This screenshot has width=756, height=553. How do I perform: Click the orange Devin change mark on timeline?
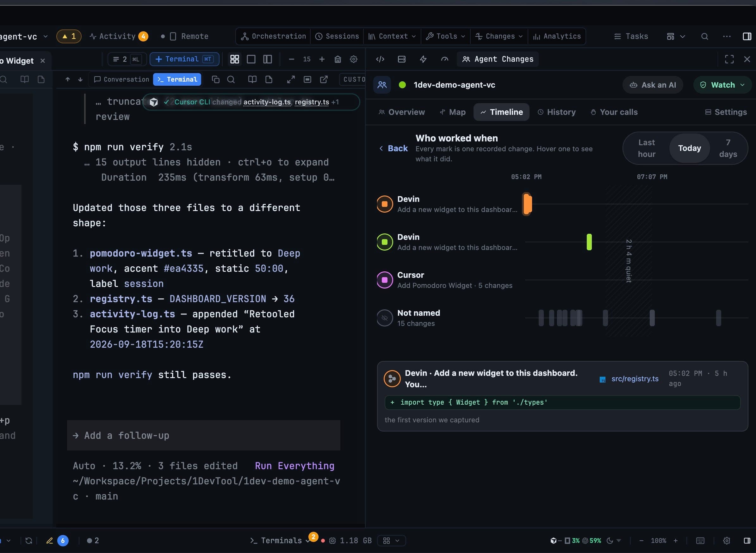527,204
